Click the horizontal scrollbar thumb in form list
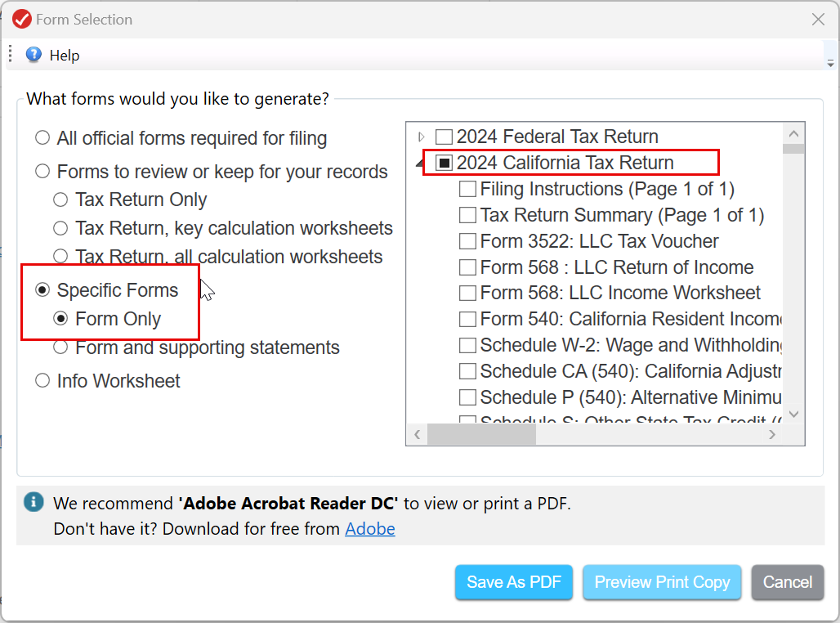This screenshot has width=840, height=623. (x=481, y=434)
